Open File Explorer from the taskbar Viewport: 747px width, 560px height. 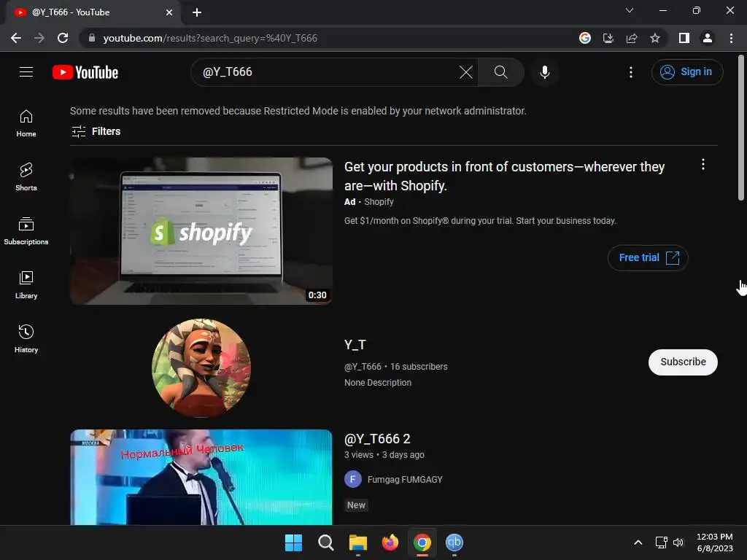[x=357, y=542]
